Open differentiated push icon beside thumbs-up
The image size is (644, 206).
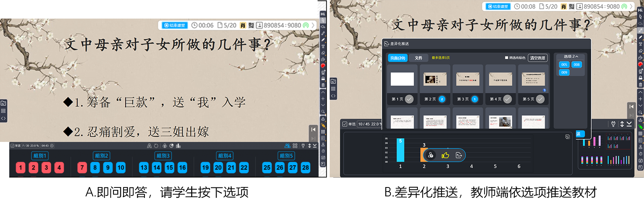458,155
